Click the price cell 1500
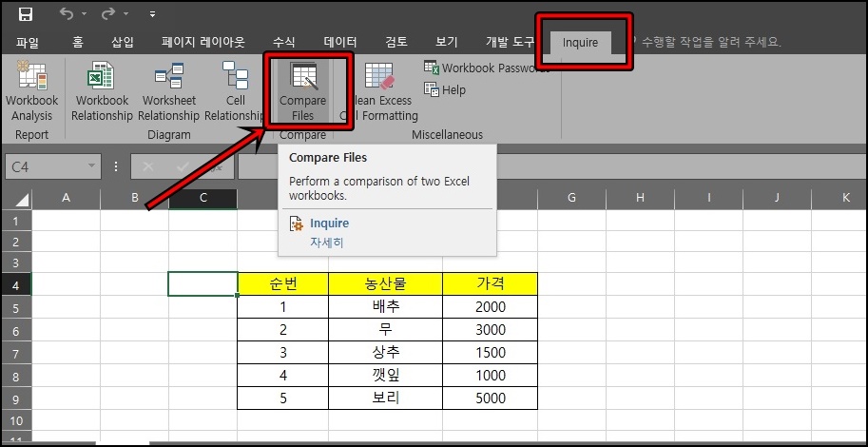Screen dimensions: 868x447 490,352
